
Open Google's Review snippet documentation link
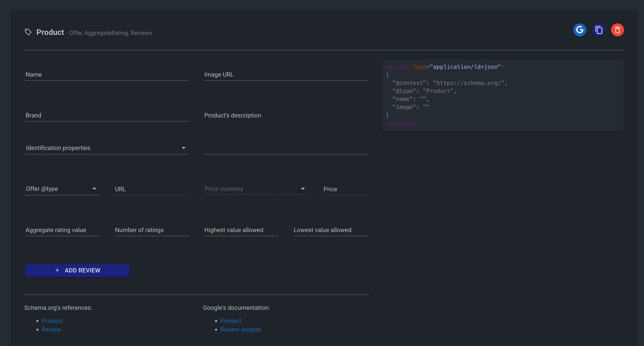(241, 330)
